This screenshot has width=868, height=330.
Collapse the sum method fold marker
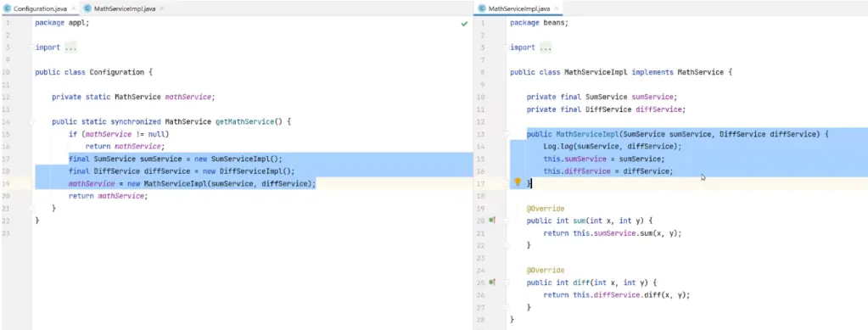(x=507, y=221)
